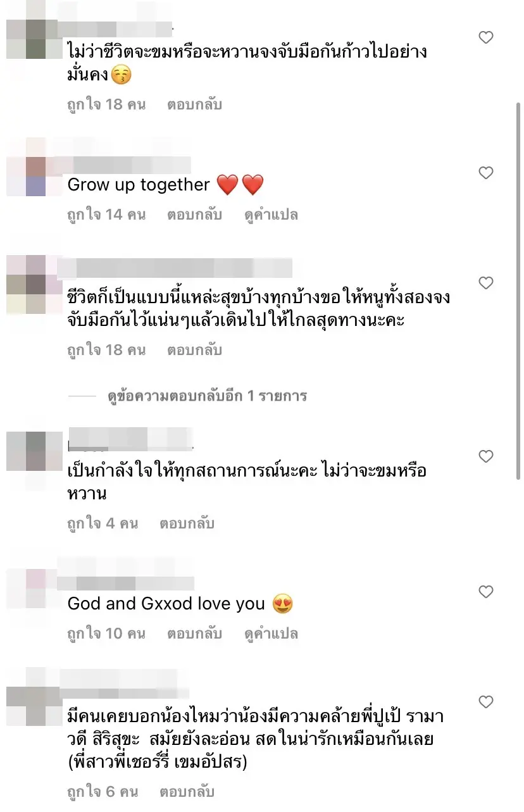Screen dimensions: 524x812
Task: Open likes list showing 18 คน on first comment
Action: coord(106,104)
